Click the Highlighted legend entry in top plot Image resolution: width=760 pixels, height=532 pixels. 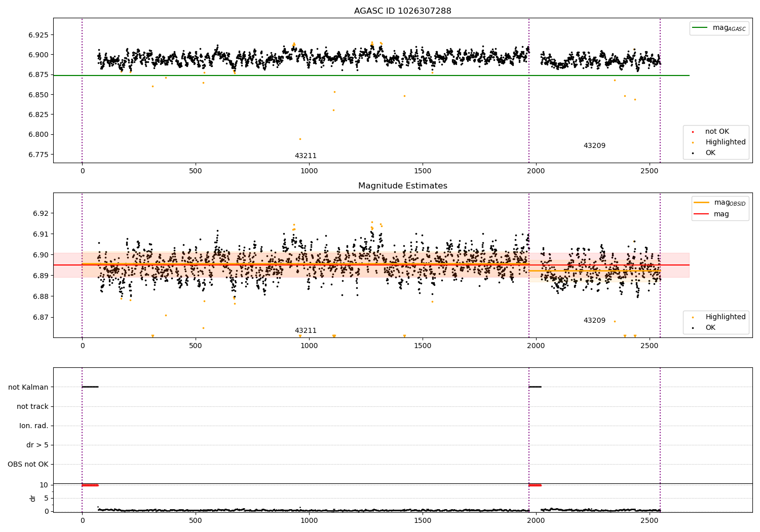click(726, 142)
